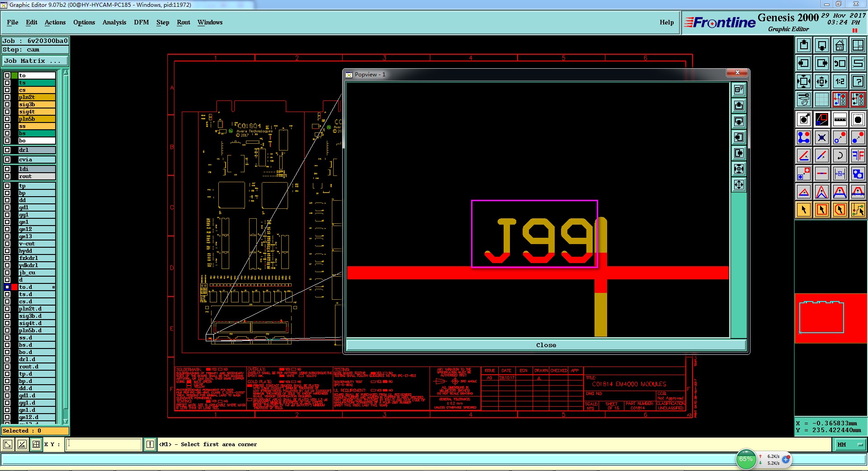Select the add feature tool icon
This screenshot has height=471, width=868.
click(804, 119)
